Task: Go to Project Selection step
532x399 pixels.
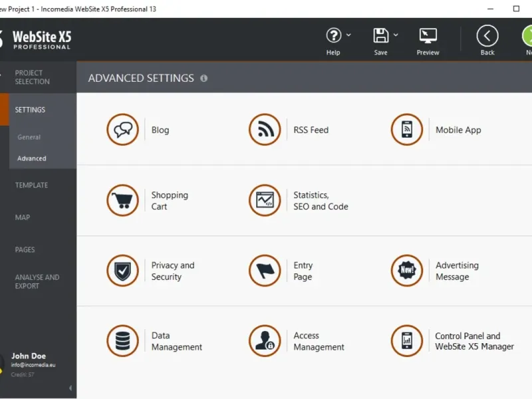Action: (32, 77)
